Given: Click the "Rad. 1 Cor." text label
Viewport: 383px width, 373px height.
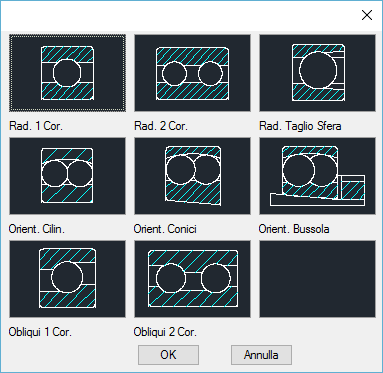Looking at the screenshot, I should click(36, 126).
